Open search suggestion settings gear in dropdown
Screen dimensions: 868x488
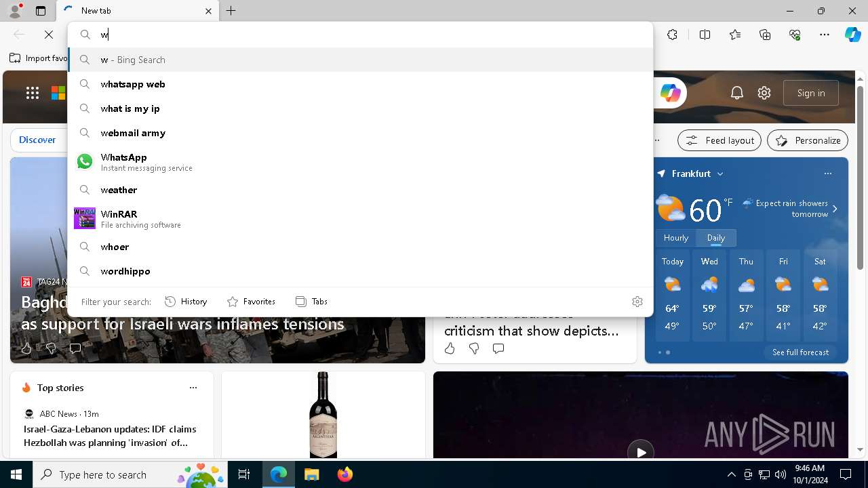click(x=637, y=302)
